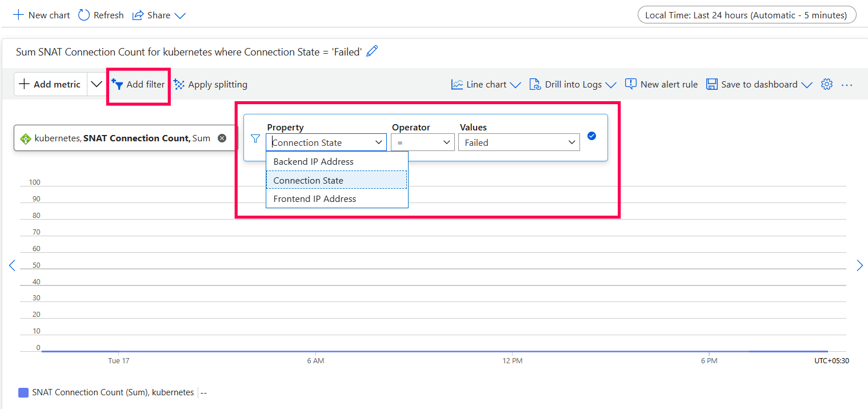868x409 pixels.
Task: Click the pencil icon to edit chart title
Action: tap(372, 51)
